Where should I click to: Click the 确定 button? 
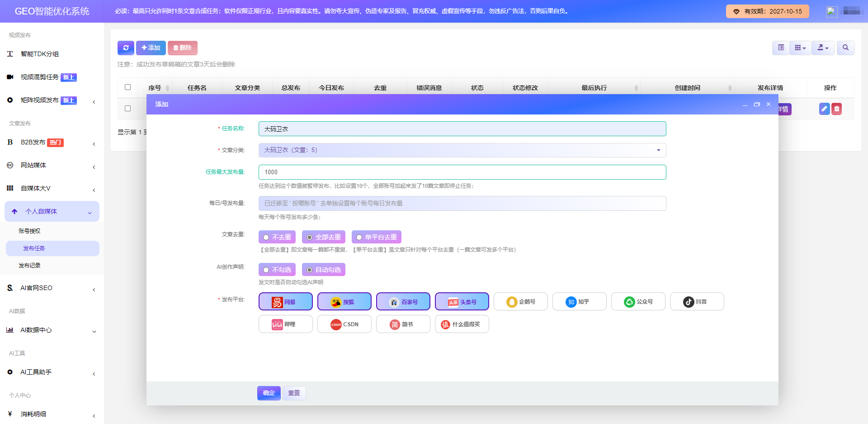tap(269, 393)
